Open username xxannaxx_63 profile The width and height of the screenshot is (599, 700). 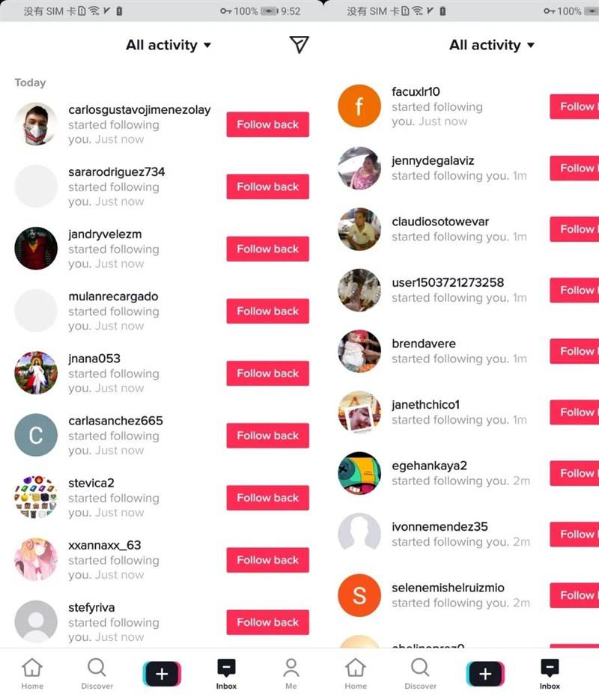point(104,545)
